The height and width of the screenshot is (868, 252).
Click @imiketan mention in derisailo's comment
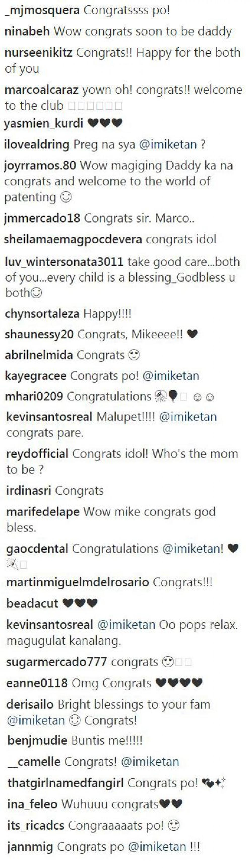(36, 720)
